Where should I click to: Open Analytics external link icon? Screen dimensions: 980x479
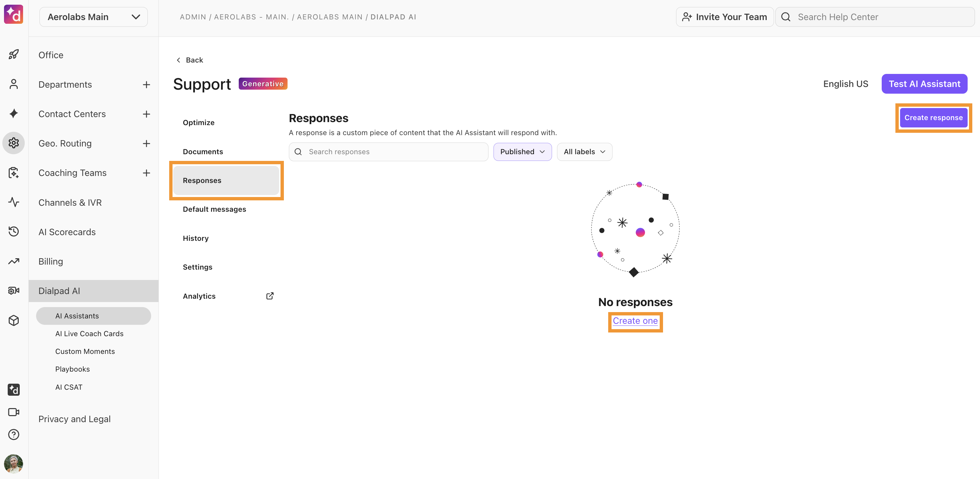pos(270,296)
